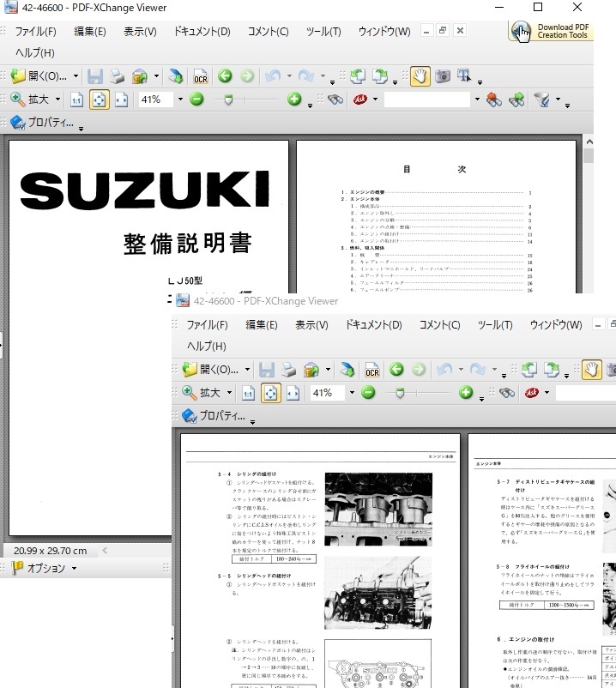Image resolution: width=616 pixels, height=688 pixels.
Task: Click search text field in back window
Action: [427, 100]
